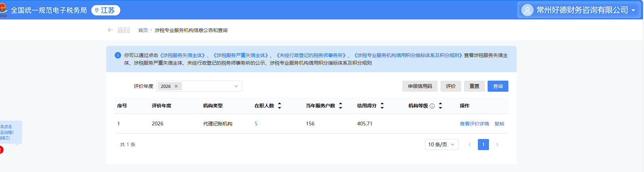Image resolution: width=644 pixels, height=172 pixels.
Task: Click the 机构等级 info tooltip icon
Action: (432, 106)
